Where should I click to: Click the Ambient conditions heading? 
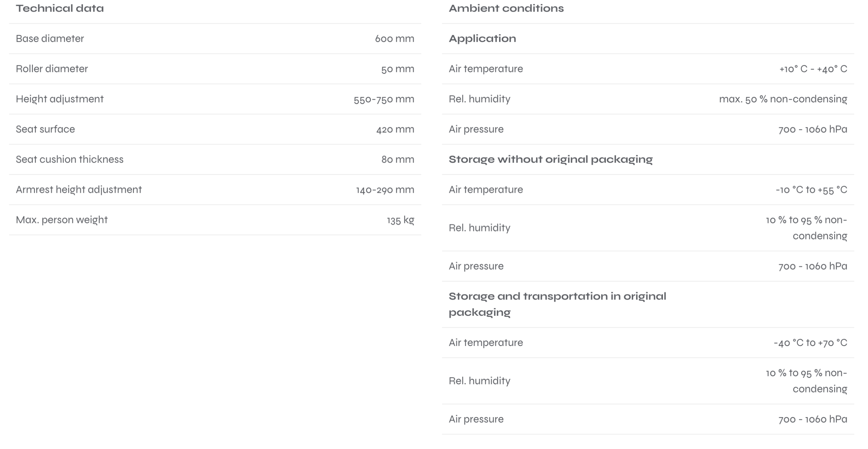506,8
